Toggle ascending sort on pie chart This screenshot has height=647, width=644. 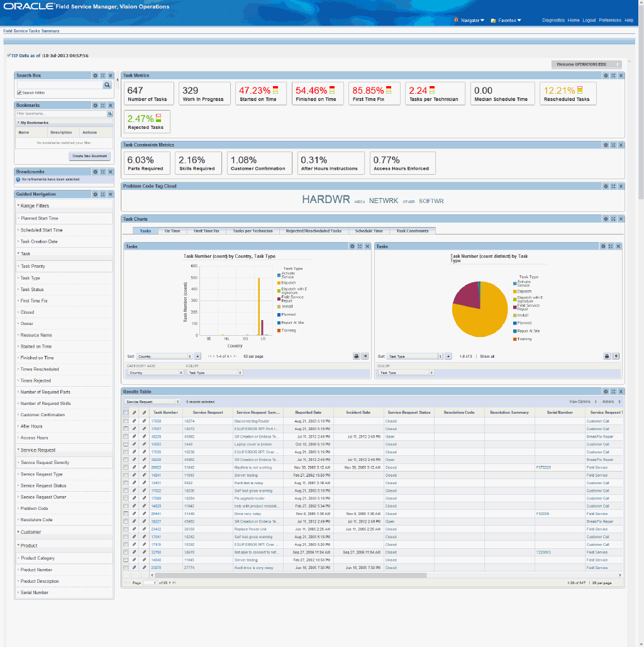[x=448, y=356]
